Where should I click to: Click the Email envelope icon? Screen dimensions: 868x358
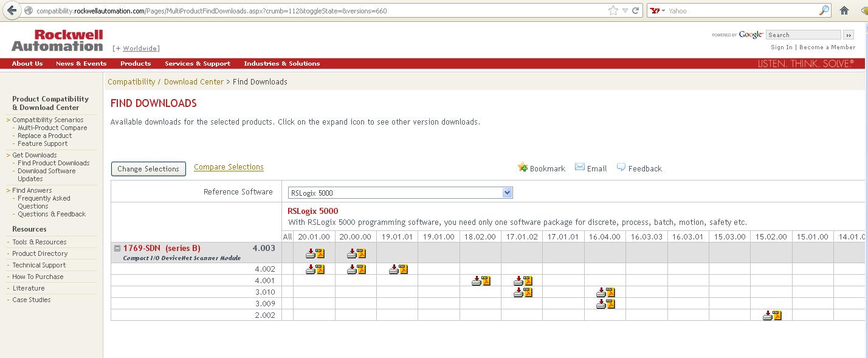point(580,167)
